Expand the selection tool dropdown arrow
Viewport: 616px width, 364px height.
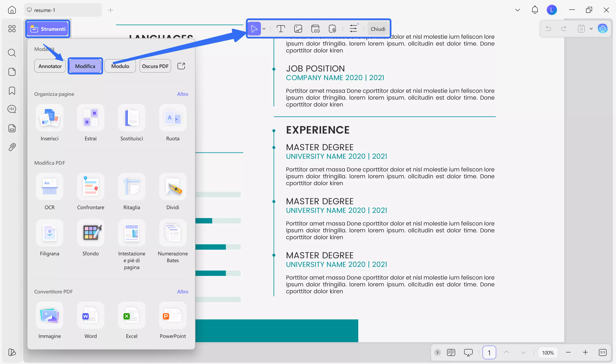click(264, 29)
